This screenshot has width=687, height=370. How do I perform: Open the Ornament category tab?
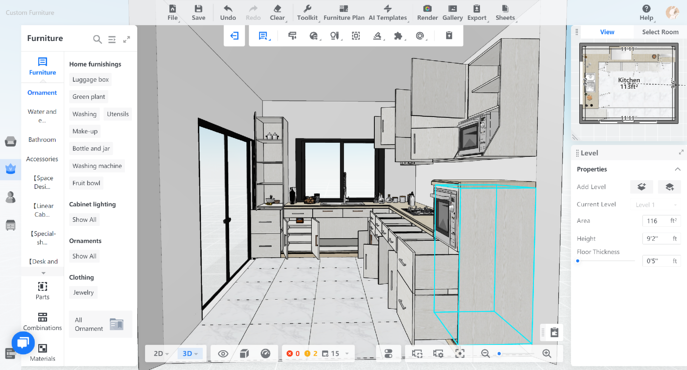[x=42, y=92]
